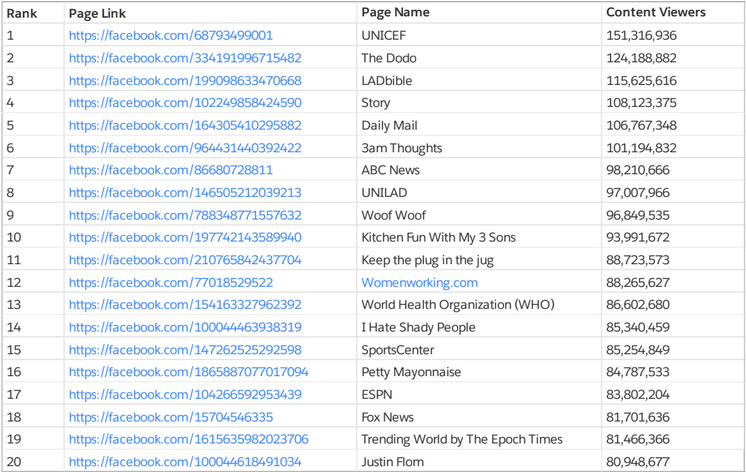The height and width of the screenshot is (472, 746).
Task: Select the Page Link column header
Action: pos(96,13)
